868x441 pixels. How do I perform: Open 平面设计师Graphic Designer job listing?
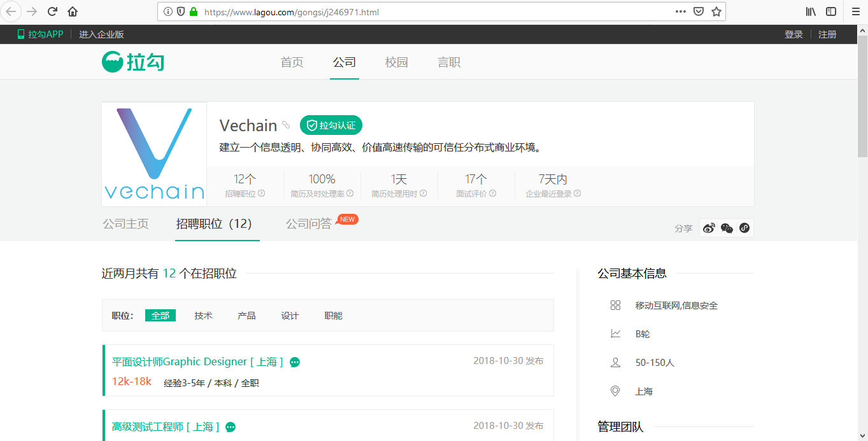click(x=197, y=362)
